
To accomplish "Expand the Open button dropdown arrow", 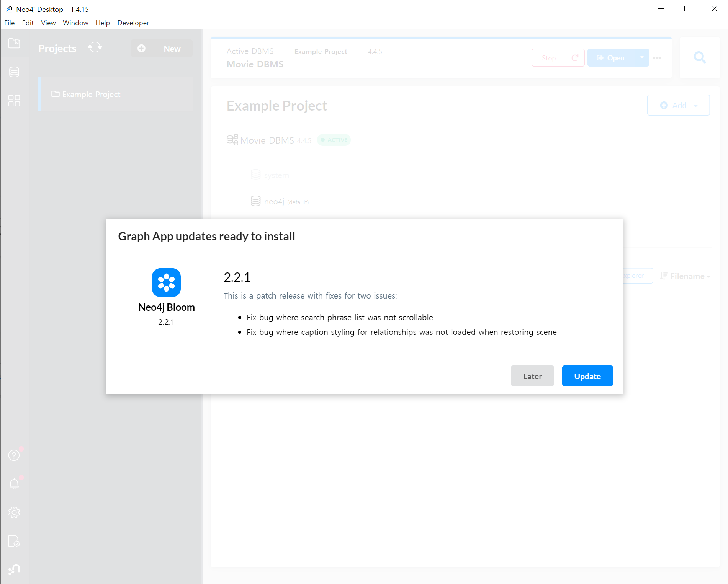I will (x=642, y=58).
